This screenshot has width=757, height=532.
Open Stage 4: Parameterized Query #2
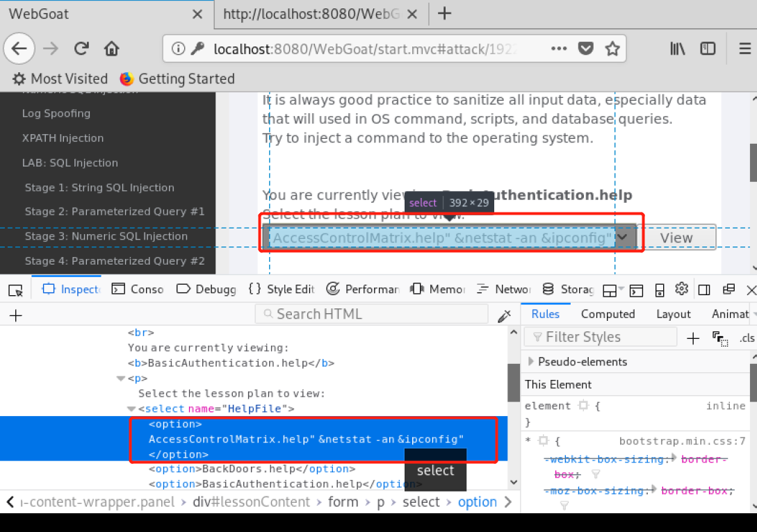[x=115, y=261]
